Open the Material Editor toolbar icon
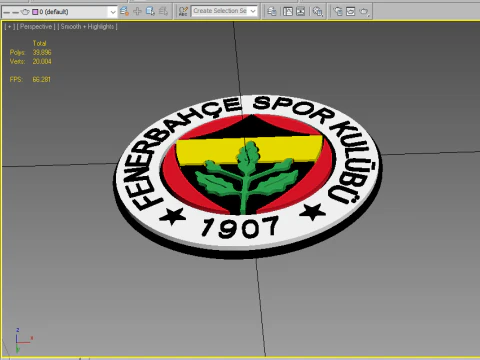This screenshot has height=360, width=480. [318, 12]
